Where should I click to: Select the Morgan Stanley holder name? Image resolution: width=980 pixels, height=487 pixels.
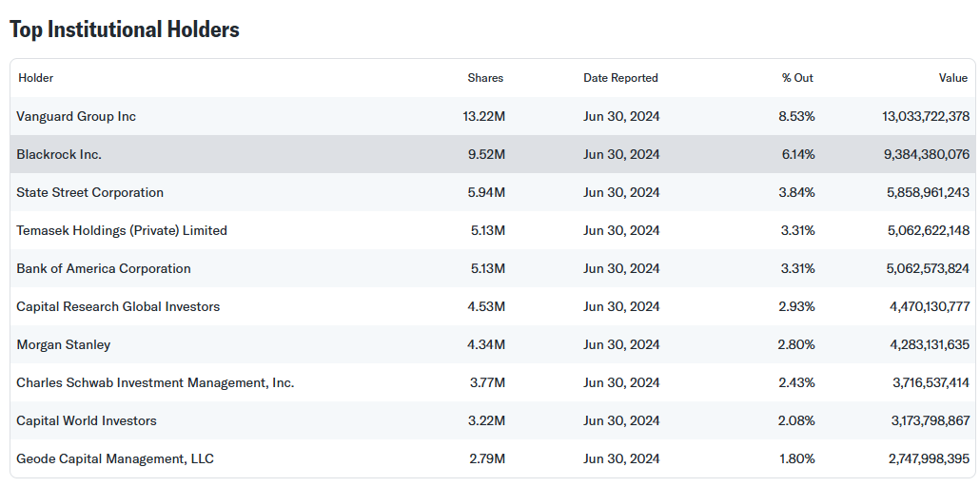coord(63,345)
